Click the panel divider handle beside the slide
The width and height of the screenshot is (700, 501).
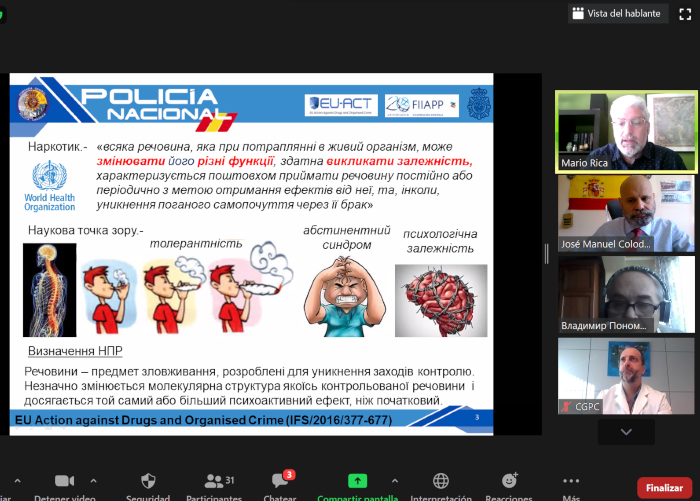(x=547, y=254)
